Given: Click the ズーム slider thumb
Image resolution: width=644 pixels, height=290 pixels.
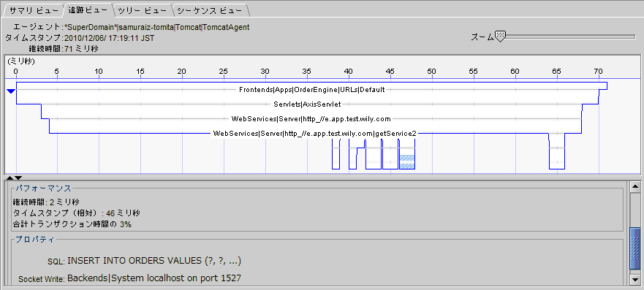Looking at the screenshot, I should click(500, 36).
